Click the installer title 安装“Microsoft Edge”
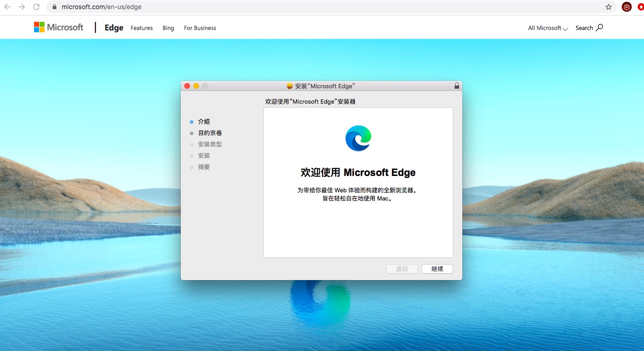This screenshot has width=644, height=351. (x=325, y=86)
